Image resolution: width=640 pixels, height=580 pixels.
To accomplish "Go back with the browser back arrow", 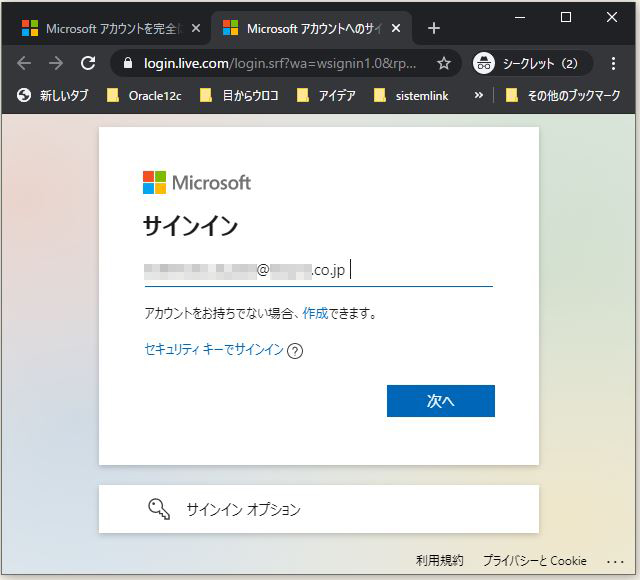I will [x=24, y=63].
